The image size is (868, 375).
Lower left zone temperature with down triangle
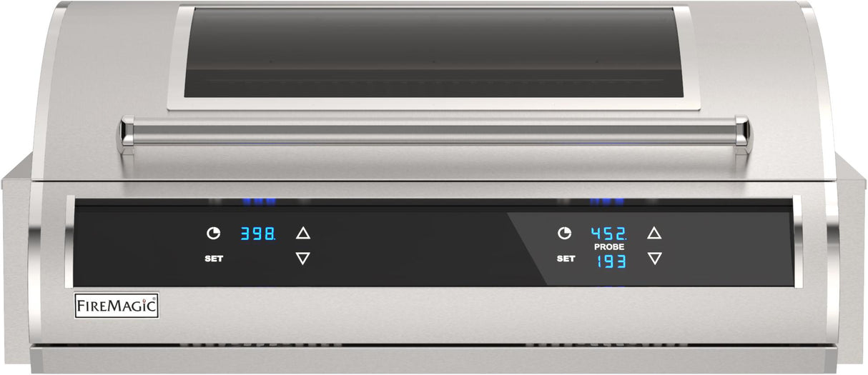point(303,259)
